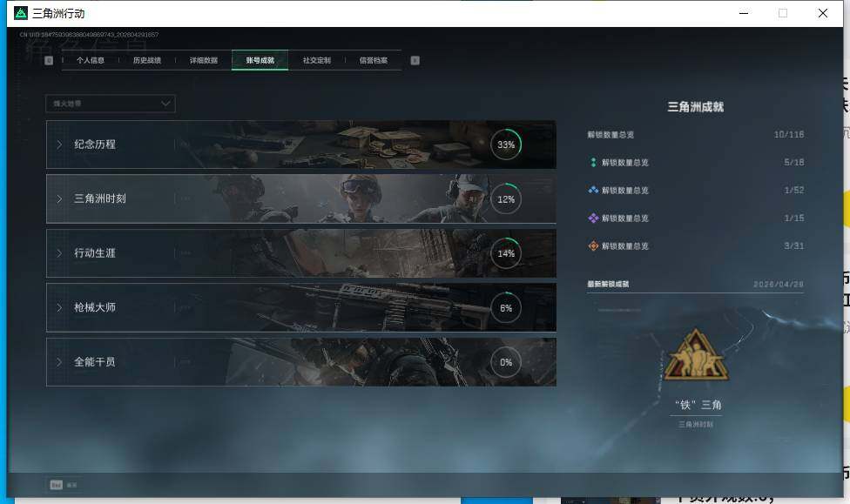The width and height of the screenshot is (850, 504).
Task: Click the unlock date 2026/04/28
Action: pyautogui.click(x=779, y=284)
